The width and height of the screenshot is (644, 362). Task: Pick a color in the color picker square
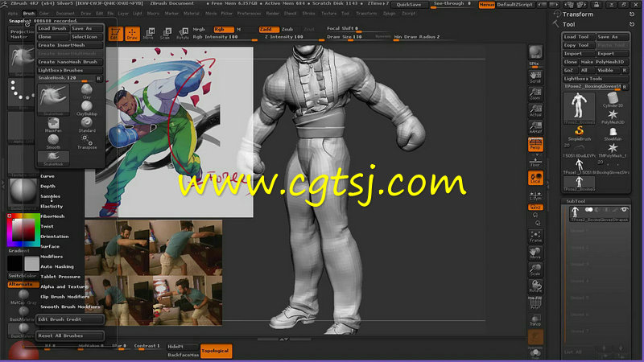(x=23, y=230)
